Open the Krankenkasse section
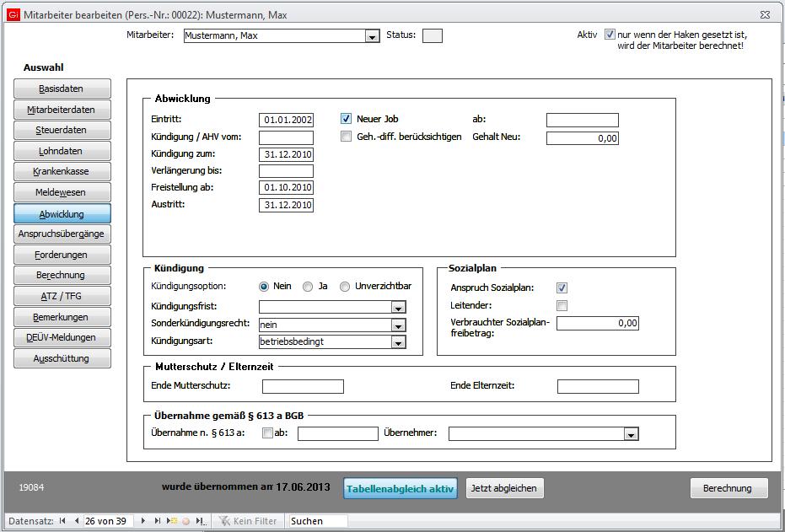Viewport: 785px width, 532px height. click(x=62, y=172)
